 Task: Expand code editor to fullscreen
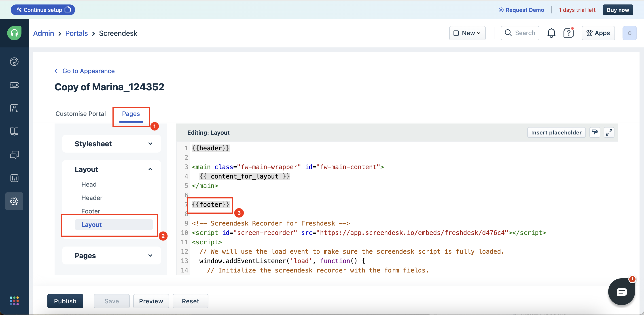[x=609, y=132]
